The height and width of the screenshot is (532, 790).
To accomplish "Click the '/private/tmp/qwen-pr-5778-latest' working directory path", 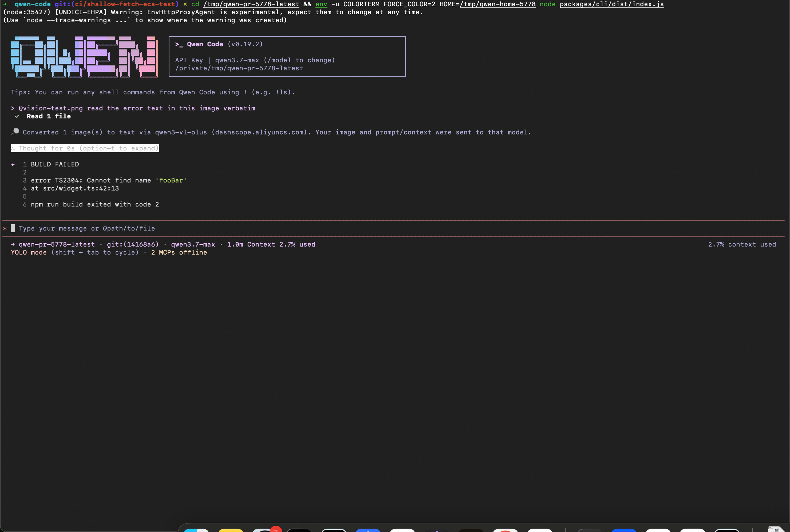I will click(x=239, y=68).
